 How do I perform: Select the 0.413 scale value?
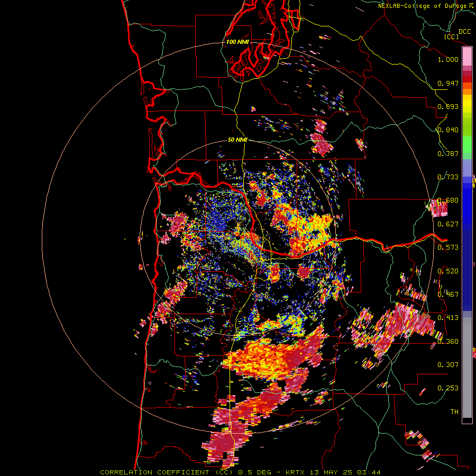(448, 318)
